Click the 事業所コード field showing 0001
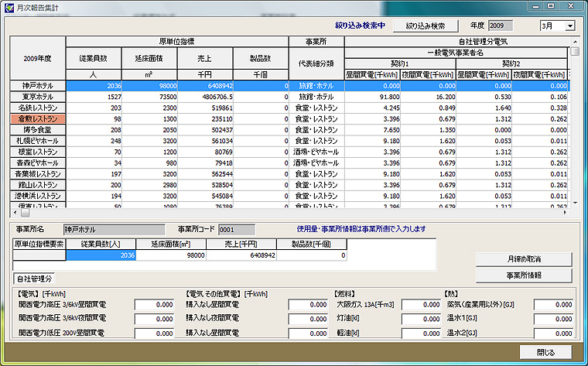Image resolution: width=588 pixels, height=366 pixels. (237, 230)
